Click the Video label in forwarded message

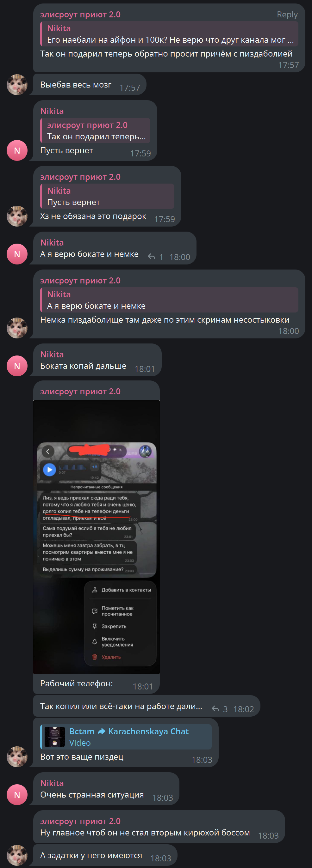(80, 743)
